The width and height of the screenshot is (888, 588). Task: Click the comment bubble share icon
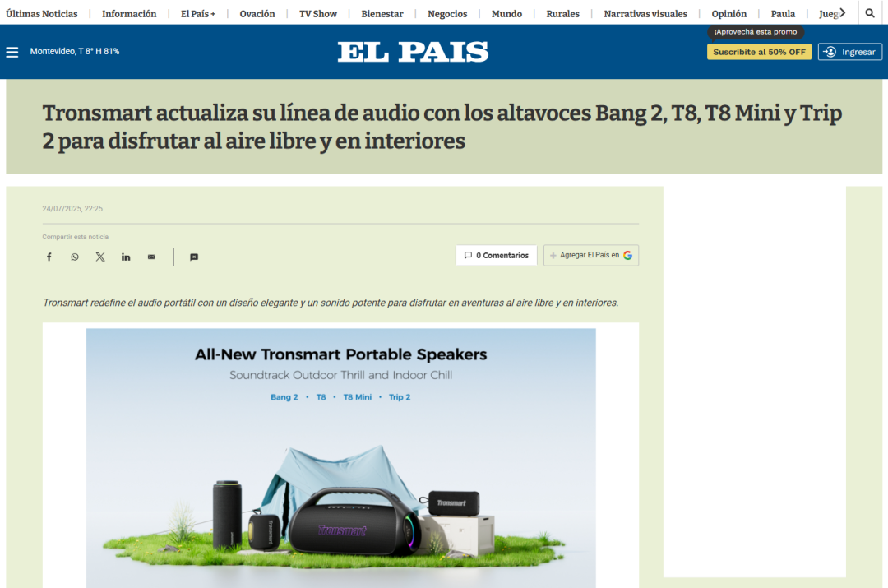click(x=194, y=257)
